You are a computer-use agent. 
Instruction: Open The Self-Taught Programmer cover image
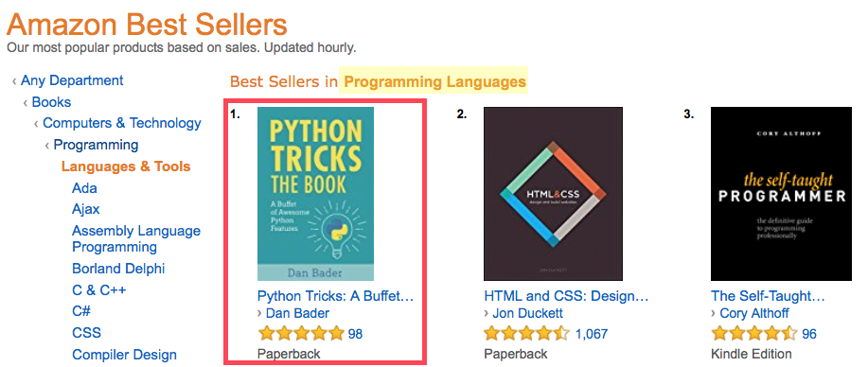(781, 194)
